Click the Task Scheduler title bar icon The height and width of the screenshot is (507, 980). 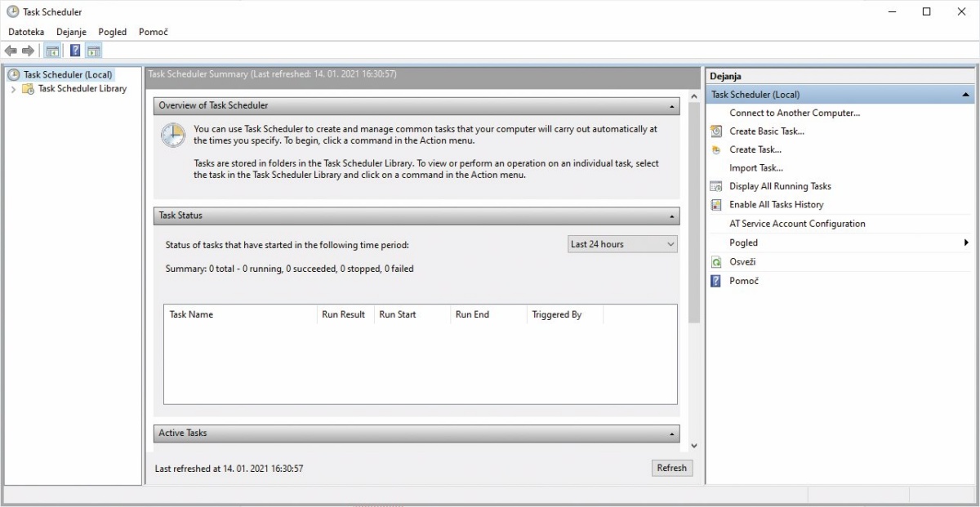[x=13, y=11]
